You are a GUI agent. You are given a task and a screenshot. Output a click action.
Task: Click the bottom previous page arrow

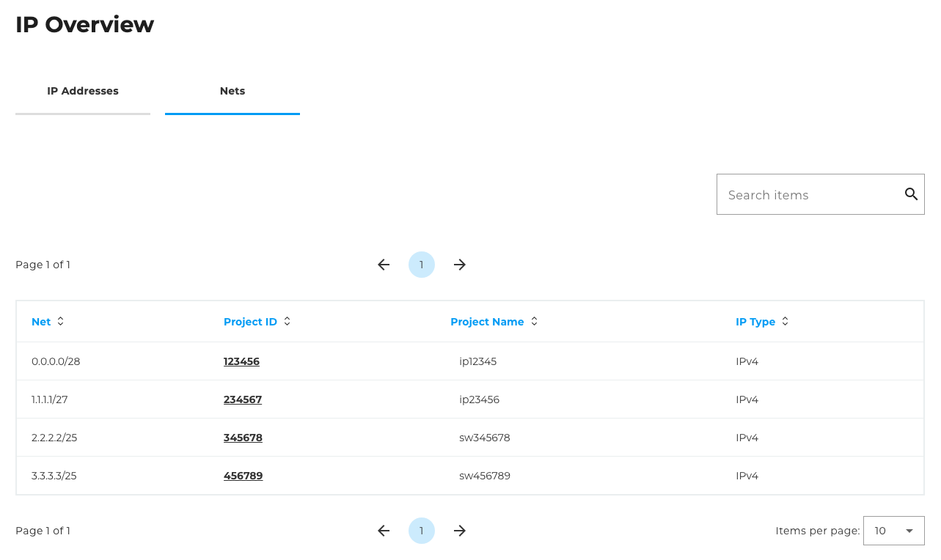click(x=384, y=531)
